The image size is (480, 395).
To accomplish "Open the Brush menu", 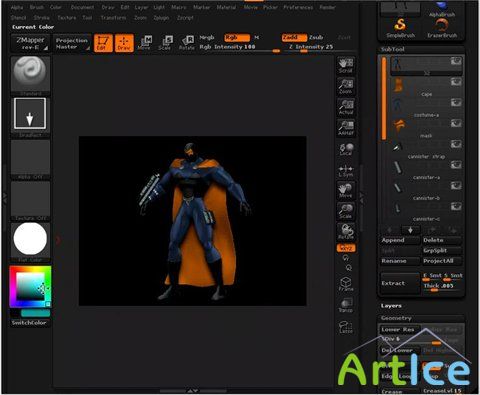I will pyautogui.click(x=37, y=7).
